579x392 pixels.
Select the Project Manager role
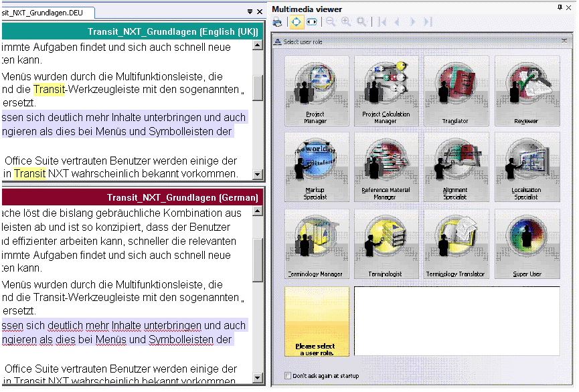pos(317,91)
